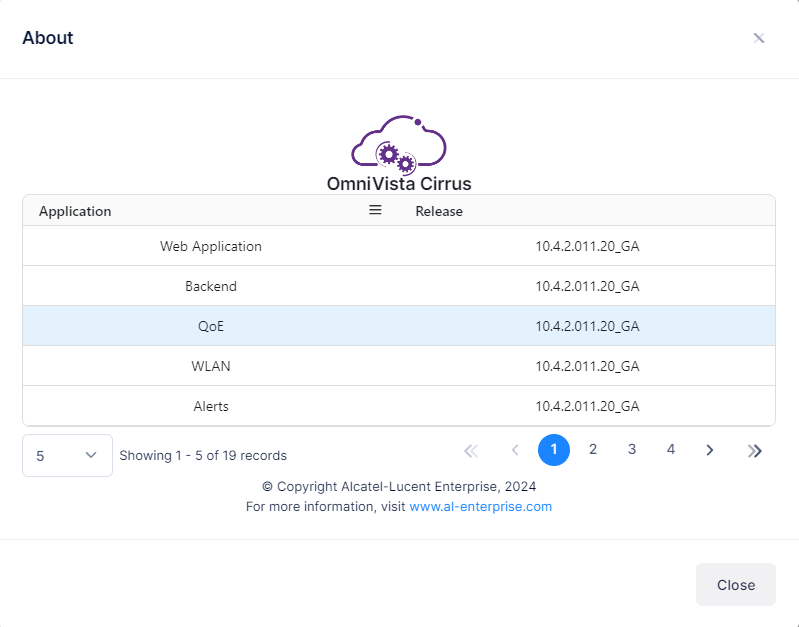Select page 1 in pagination
The image size is (799, 627).
tap(554, 450)
